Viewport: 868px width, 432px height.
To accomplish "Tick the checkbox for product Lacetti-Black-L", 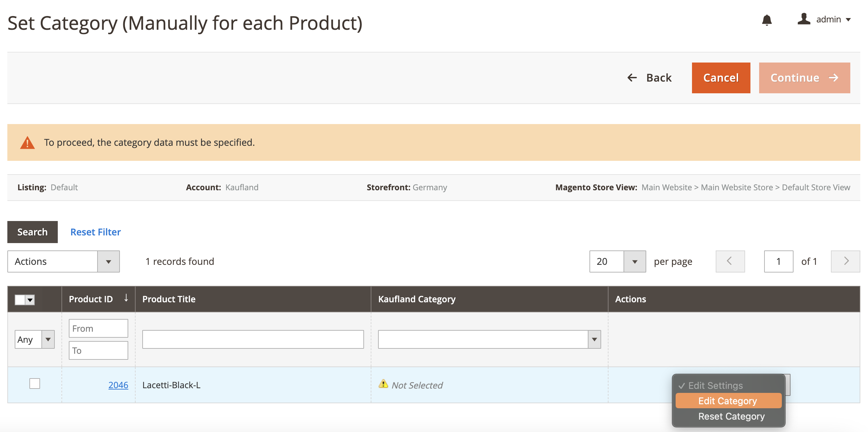I will point(34,384).
